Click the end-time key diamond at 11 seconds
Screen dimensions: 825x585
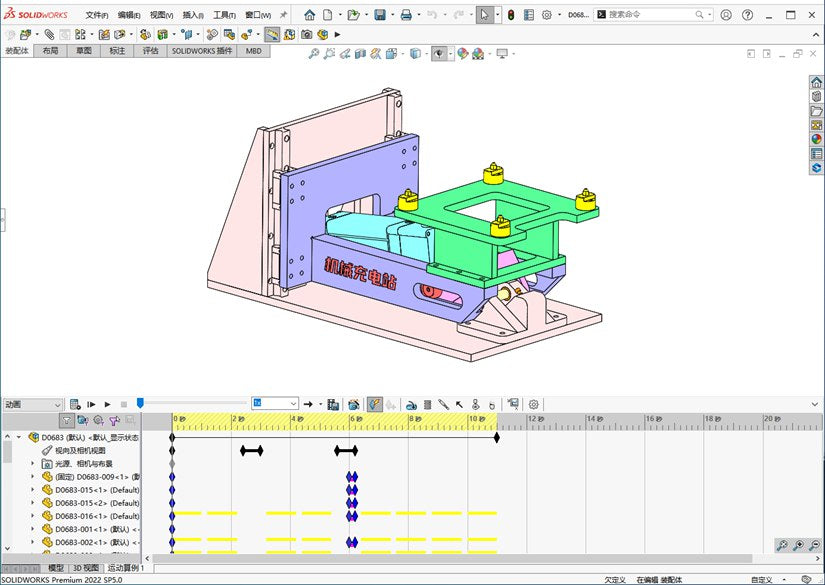coord(497,437)
